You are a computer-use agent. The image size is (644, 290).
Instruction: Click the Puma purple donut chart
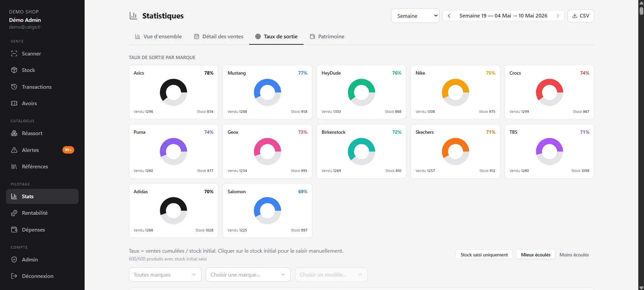click(x=174, y=152)
